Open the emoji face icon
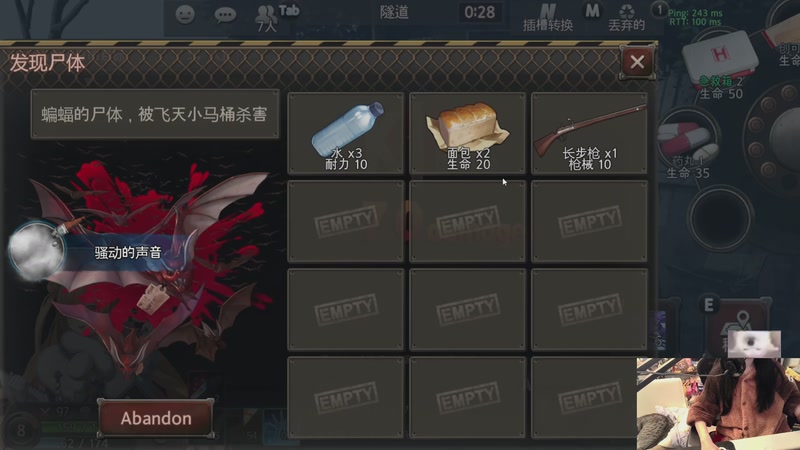This screenshot has height=450, width=800. tap(185, 14)
